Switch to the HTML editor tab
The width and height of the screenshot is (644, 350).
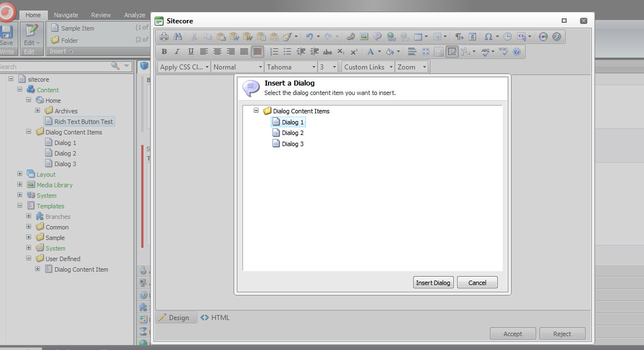215,318
